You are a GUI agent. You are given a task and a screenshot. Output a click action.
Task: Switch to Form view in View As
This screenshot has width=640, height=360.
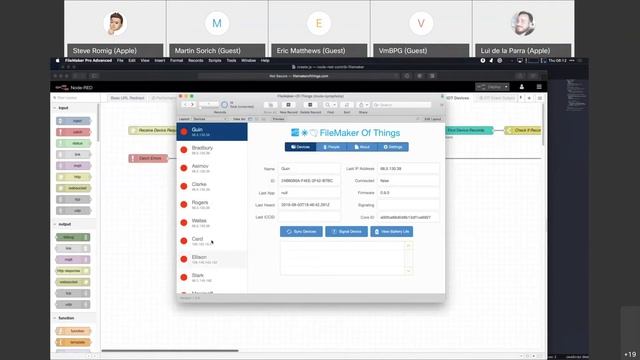[250, 119]
